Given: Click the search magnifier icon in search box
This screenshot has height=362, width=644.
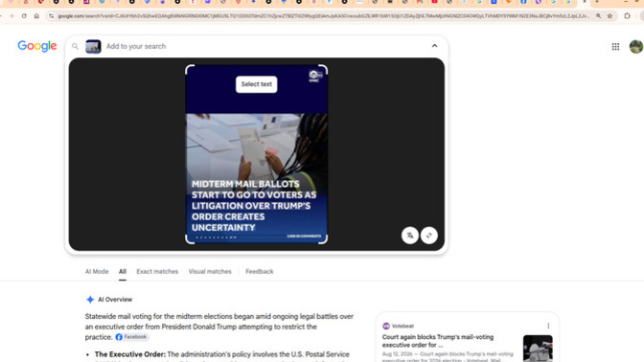Looking at the screenshot, I should (75, 46).
